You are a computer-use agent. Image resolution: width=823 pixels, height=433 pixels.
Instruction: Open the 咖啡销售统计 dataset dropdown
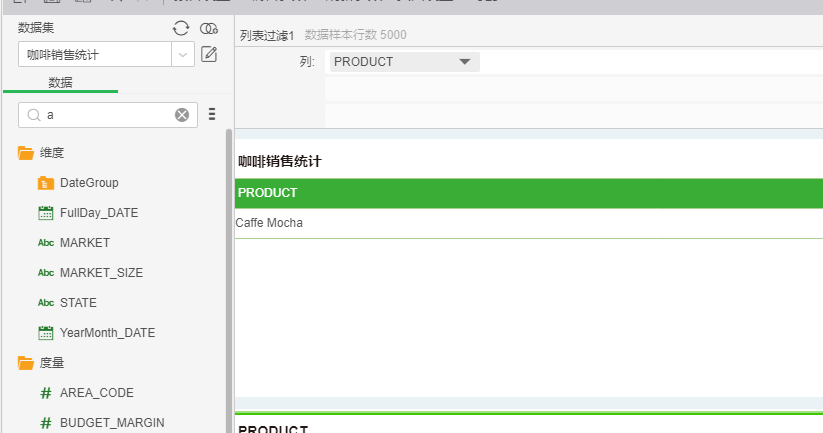[x=183, y=55]
